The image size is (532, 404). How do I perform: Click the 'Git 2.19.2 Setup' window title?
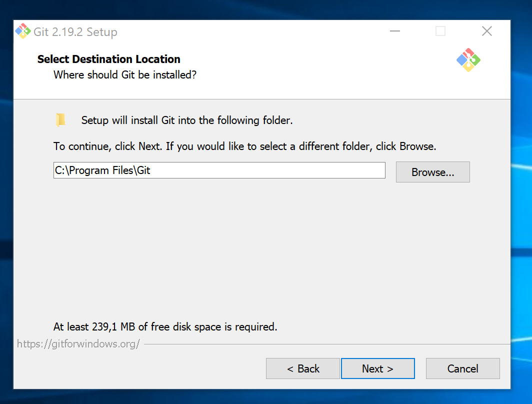(75, 32)
